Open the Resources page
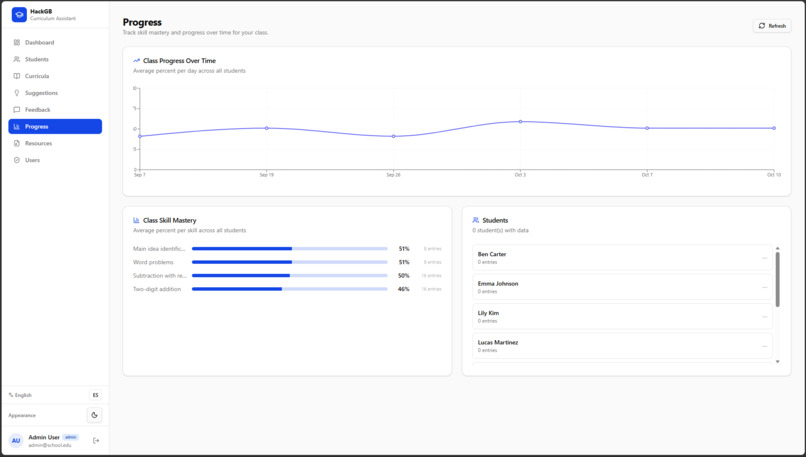The width and height of the screenshot is (806, 457). pos(55,143)
